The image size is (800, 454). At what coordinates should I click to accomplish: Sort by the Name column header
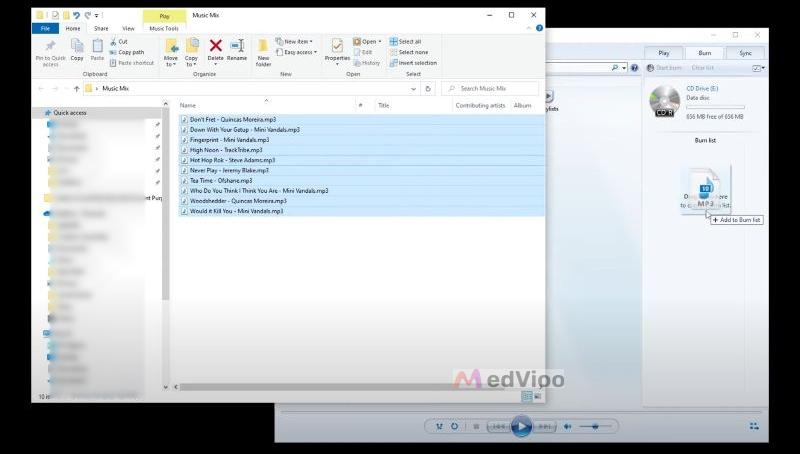188,106
